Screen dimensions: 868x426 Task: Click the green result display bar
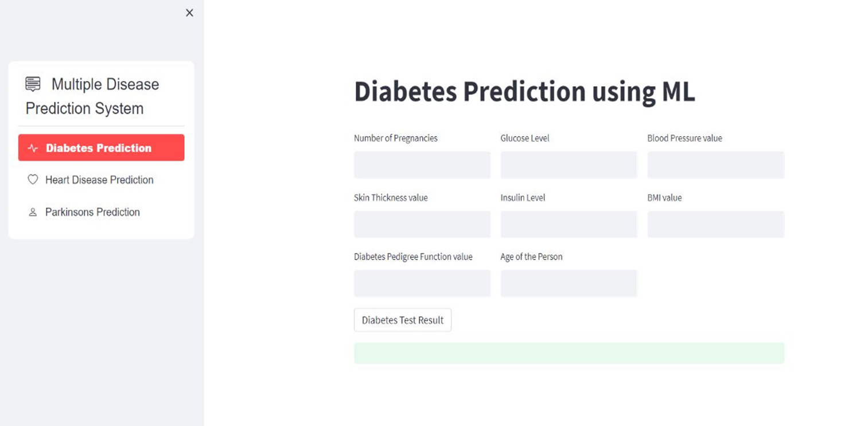[569, 353]
